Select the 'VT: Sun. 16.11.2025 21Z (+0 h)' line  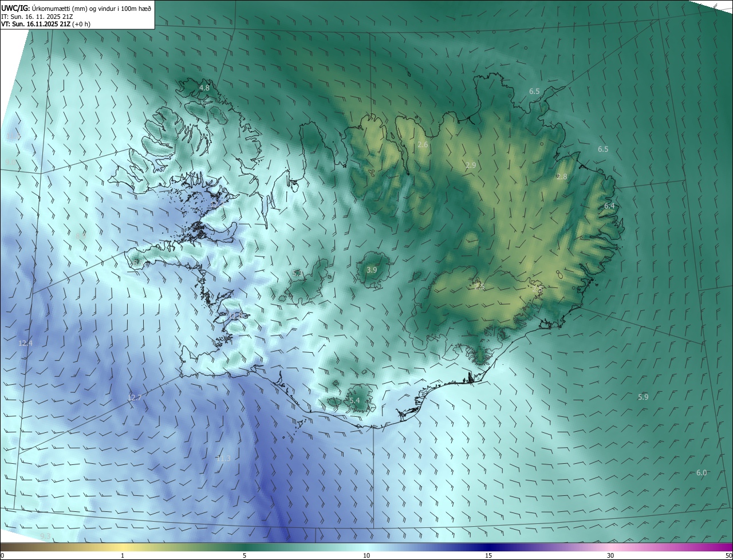tap(46, 24)
